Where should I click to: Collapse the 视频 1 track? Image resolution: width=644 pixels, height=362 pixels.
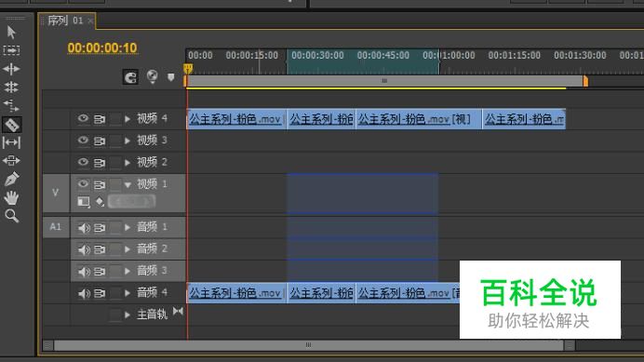click(x=127, y=185)
